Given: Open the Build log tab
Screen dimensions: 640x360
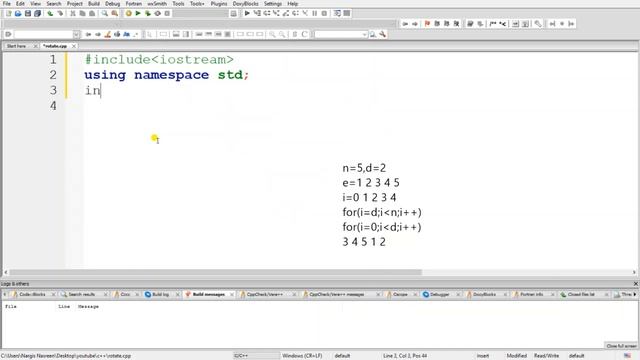Looking at the screenshot, I should click(x=160, y=294).
